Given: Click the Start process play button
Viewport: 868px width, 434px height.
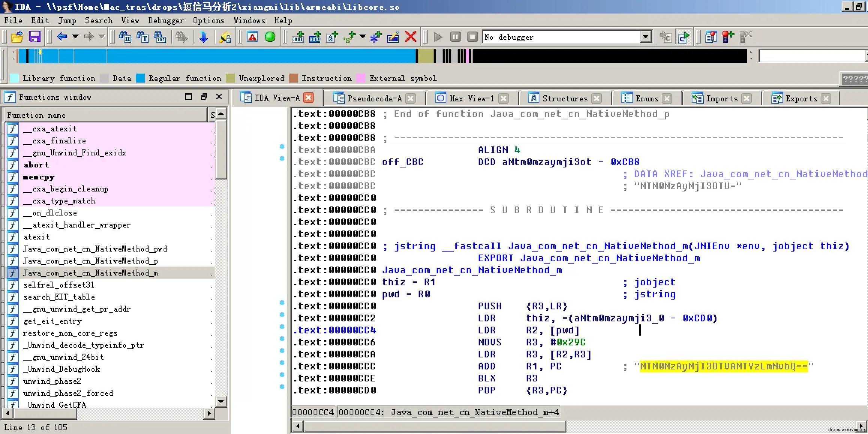Looking at the screenshot, I should [438, 37].
